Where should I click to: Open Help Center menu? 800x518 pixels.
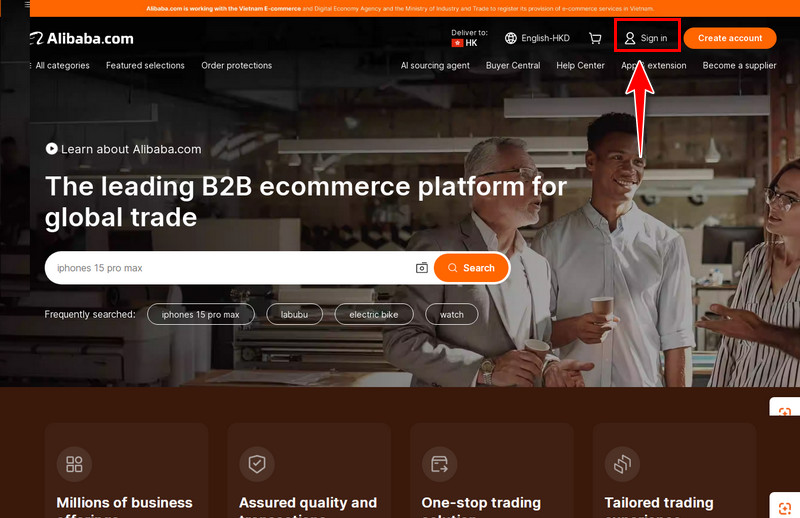pyautogui.click(x=580, y=65)
